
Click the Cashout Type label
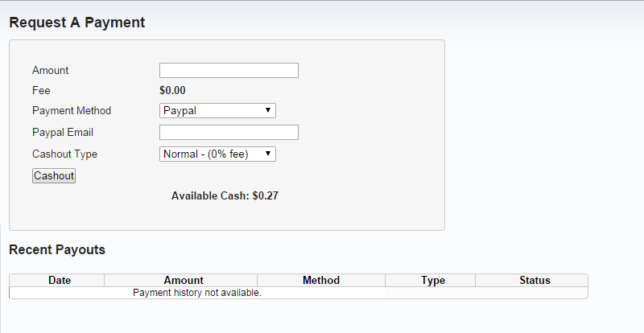pos(64,154)
